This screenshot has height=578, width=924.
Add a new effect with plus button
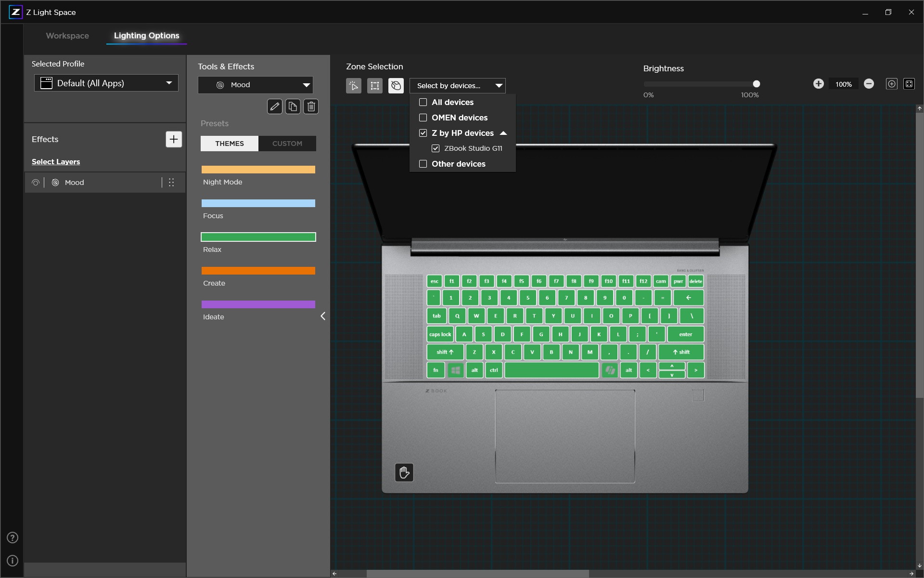(174, 139)
